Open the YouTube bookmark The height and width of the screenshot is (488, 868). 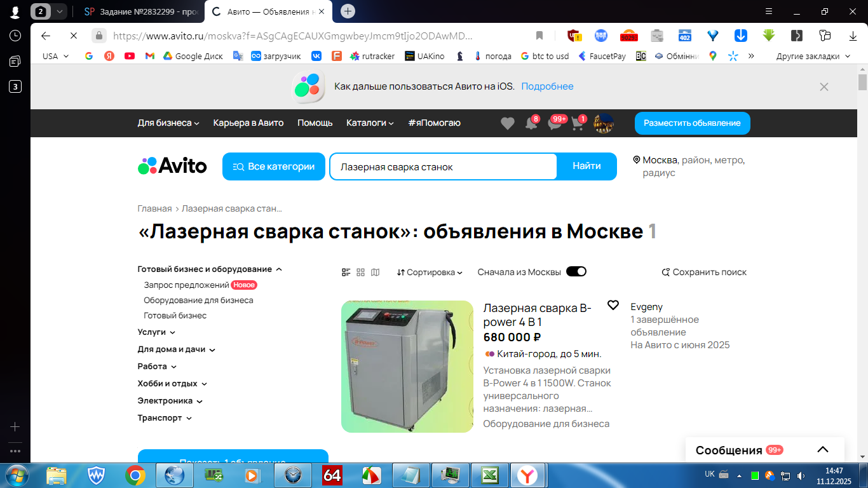click(x=130, y=56)
